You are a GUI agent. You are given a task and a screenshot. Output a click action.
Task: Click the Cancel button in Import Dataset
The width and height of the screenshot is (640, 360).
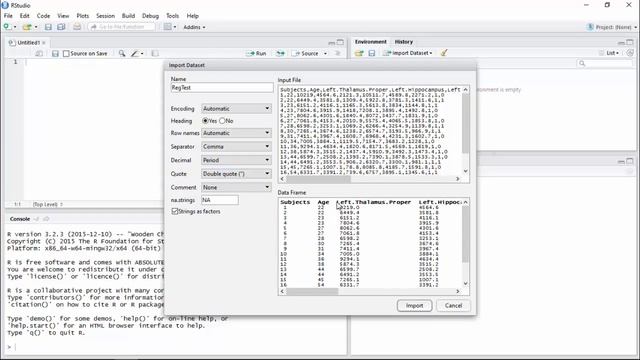(x=453, y=305)
